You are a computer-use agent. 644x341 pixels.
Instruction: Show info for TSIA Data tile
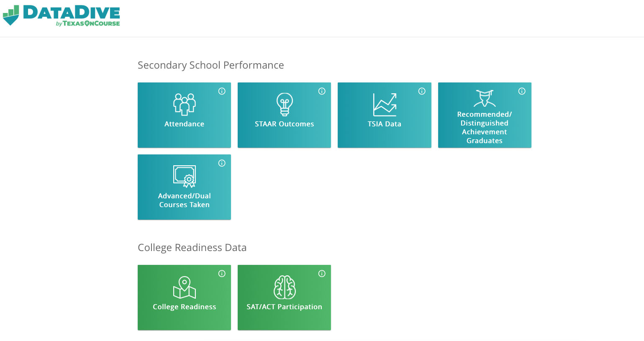(422, 91)
